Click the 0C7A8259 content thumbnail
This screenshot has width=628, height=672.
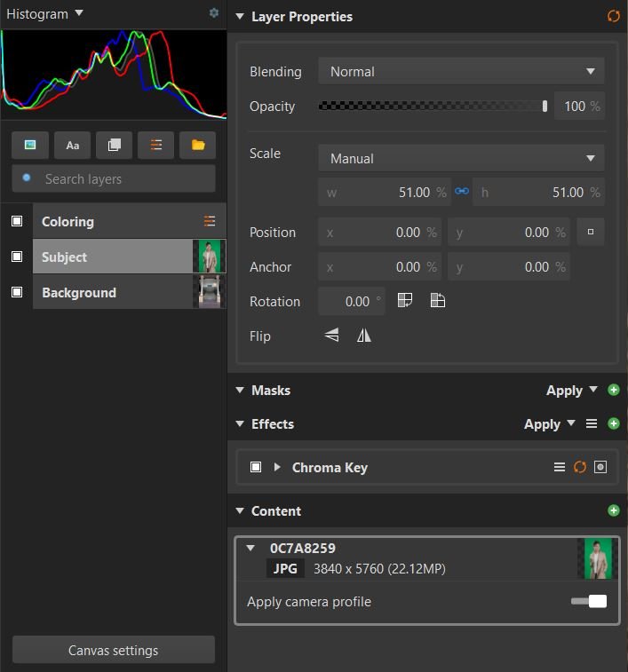[598, 559]
